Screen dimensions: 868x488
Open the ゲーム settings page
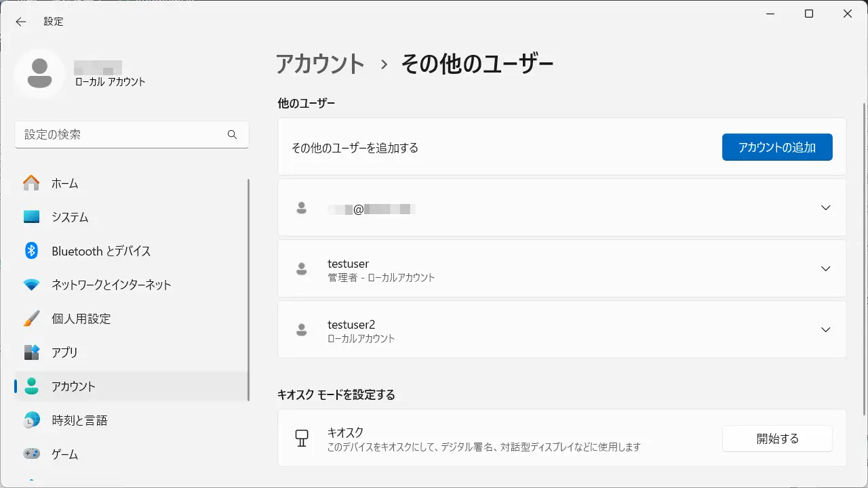coord(132,454)
